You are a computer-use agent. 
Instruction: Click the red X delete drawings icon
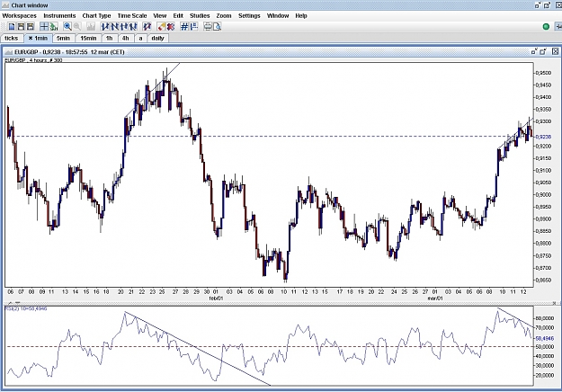pyautogui.click(x=171, y=26)
